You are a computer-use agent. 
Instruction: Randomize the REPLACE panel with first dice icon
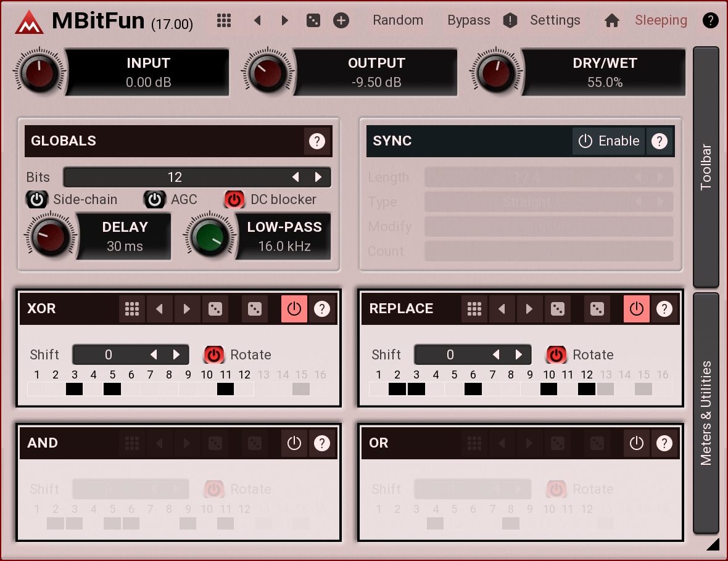pyautogui.click(x=557, y=309)
